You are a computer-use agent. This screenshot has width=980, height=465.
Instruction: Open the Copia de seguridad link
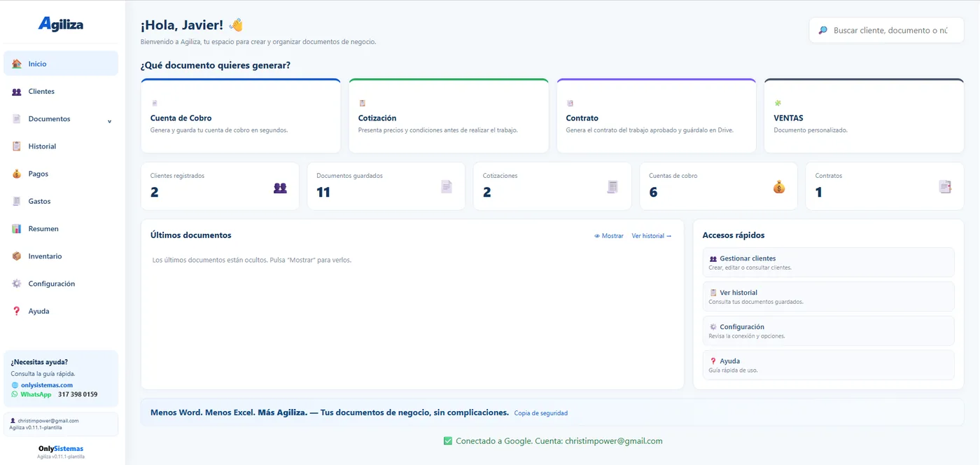click(x=541, y=413)
